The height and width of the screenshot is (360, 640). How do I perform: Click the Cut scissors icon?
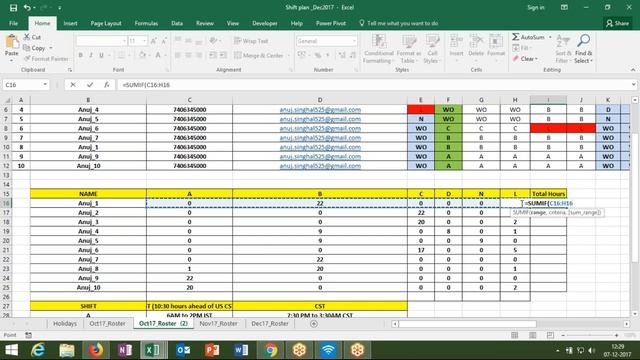click(27, 37)
